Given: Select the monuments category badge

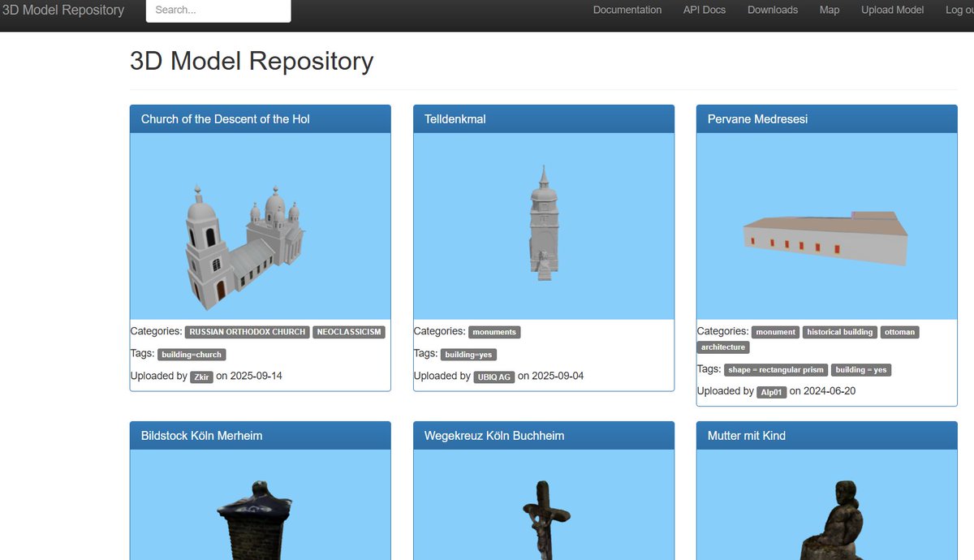Looking at the screenshot, I should [494, 332].
